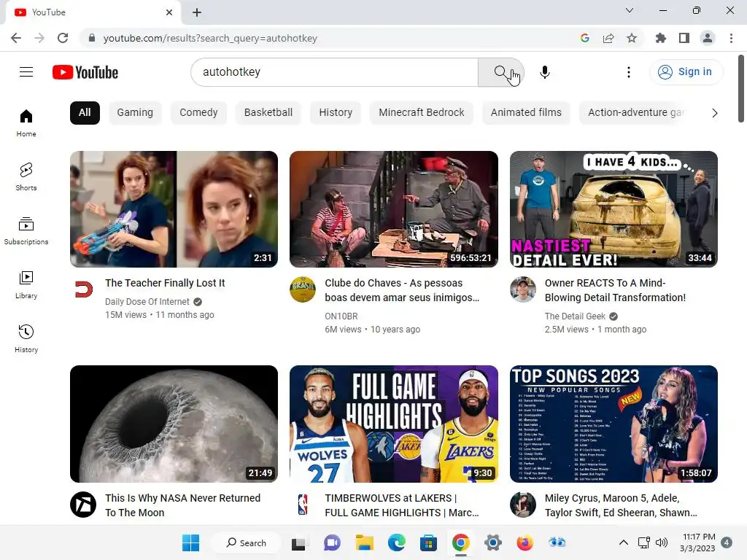This screenshot has width=747, height=560.
Task: Open the NASA moon video thumbnail
Action: pos(174,424)
